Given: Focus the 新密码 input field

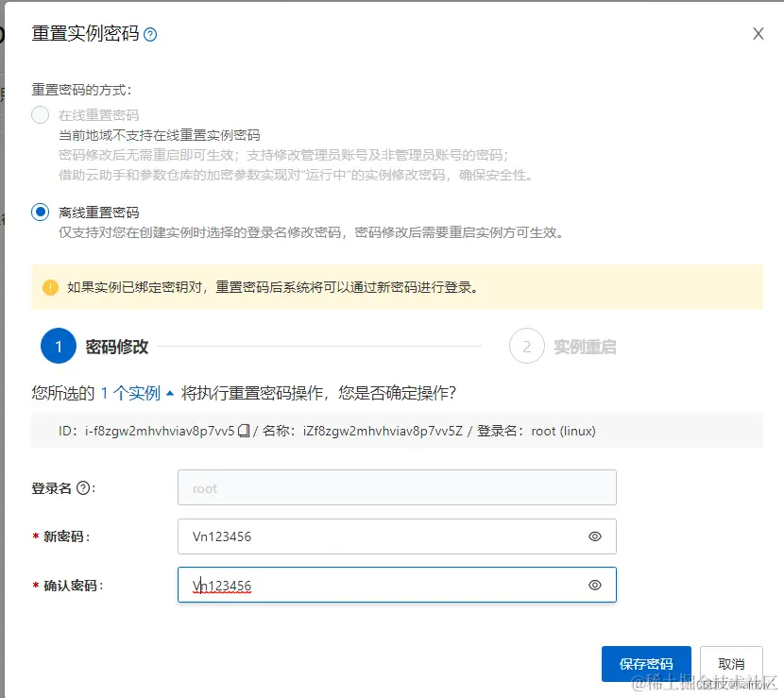Looking at the screenshot, I should tap(397, 536).
